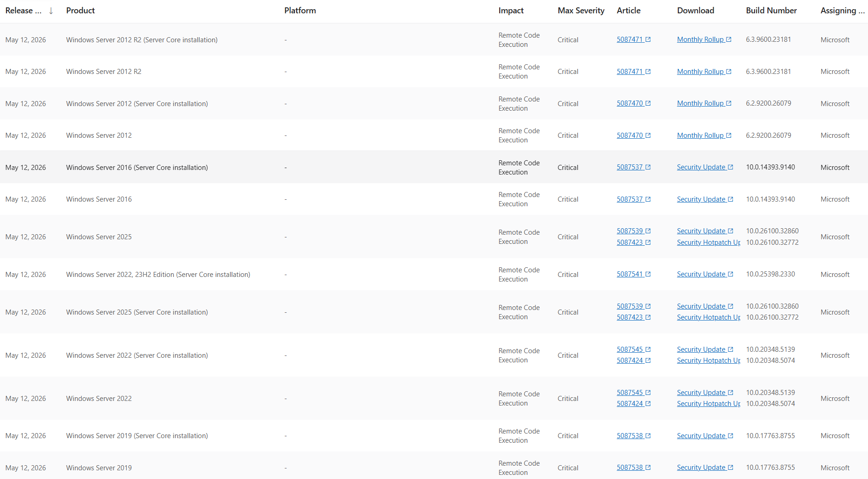
Task: Click Monthly Rollup external-link icon, non-Core Server 2012 row
Action: coord(729,135)
